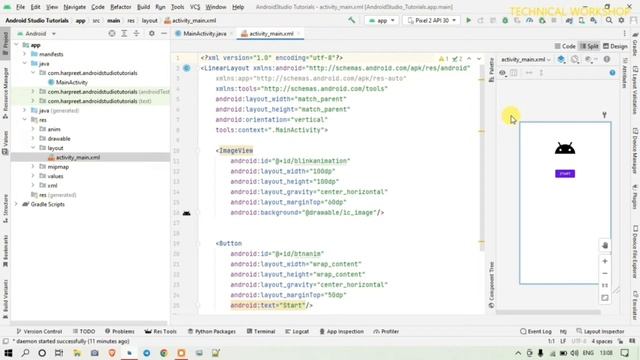Screen dimensions: 640x360
Task: Open the Refactor menu
Action: click(x=120, y=7)
